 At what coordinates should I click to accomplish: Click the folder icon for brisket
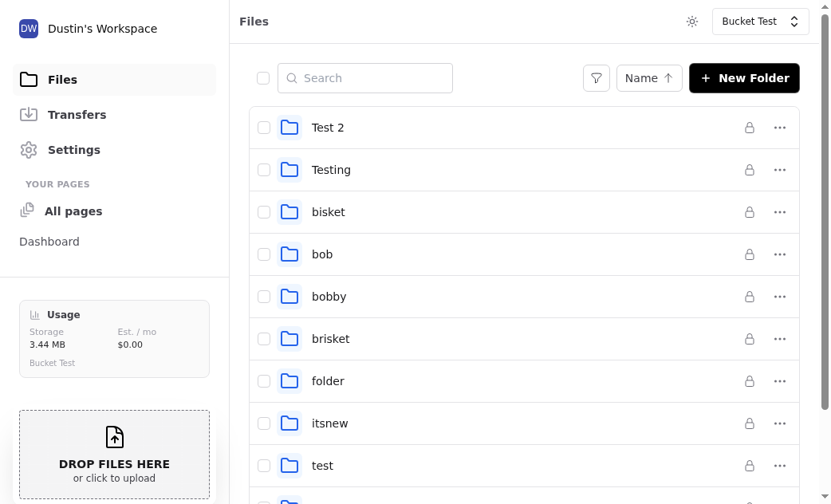pyautogui.click(x=289, y=339)
